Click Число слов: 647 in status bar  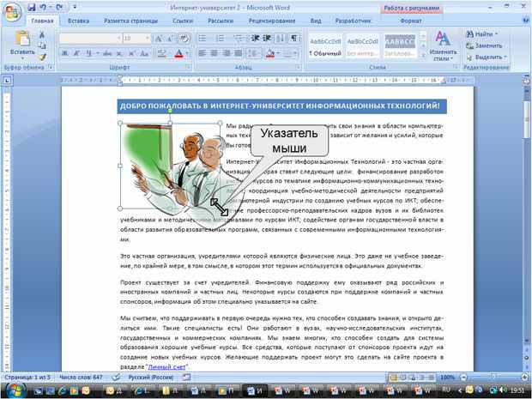[81, 378]
